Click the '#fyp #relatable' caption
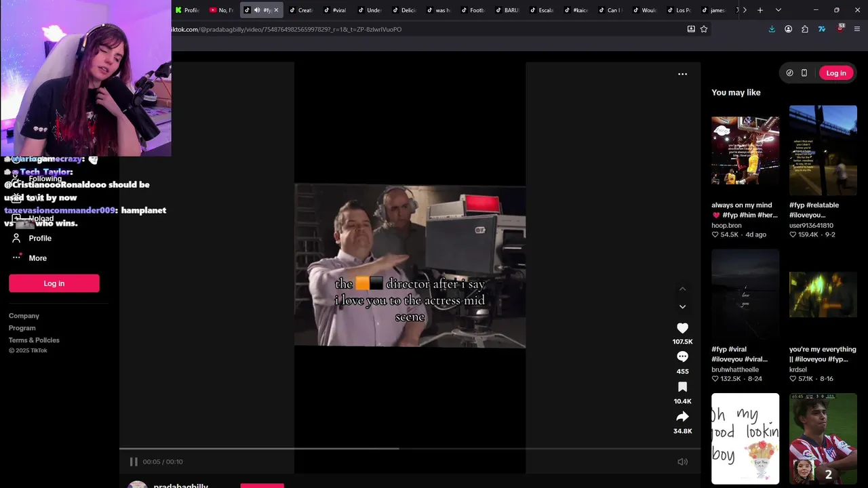This screenshot has width=868, height=488. 814,210
